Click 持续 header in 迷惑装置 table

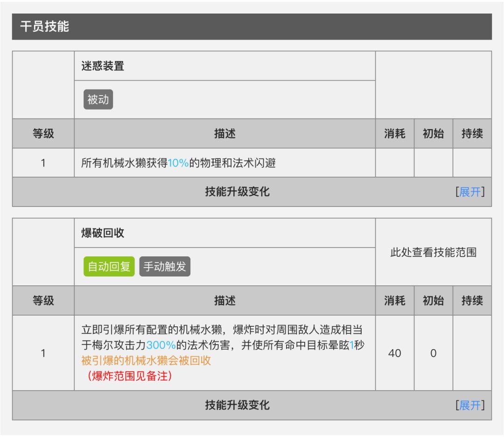pos(472,133)
